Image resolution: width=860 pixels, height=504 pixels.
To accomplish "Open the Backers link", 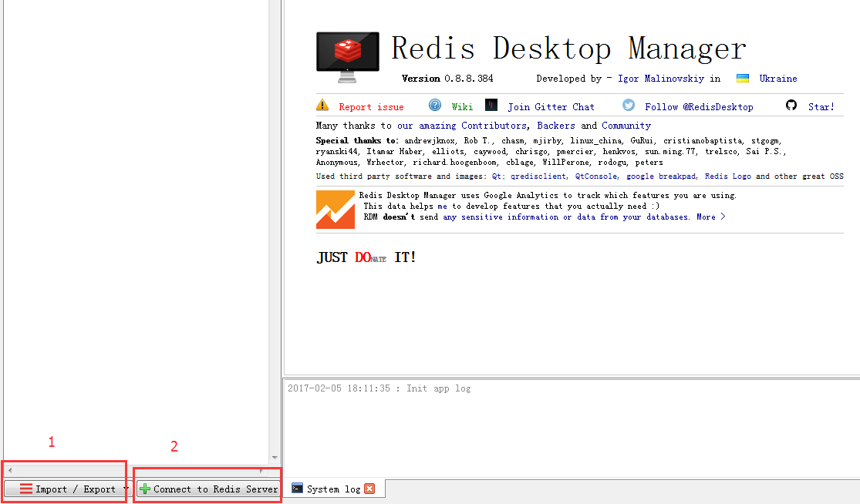I will [x=555, y=126].
